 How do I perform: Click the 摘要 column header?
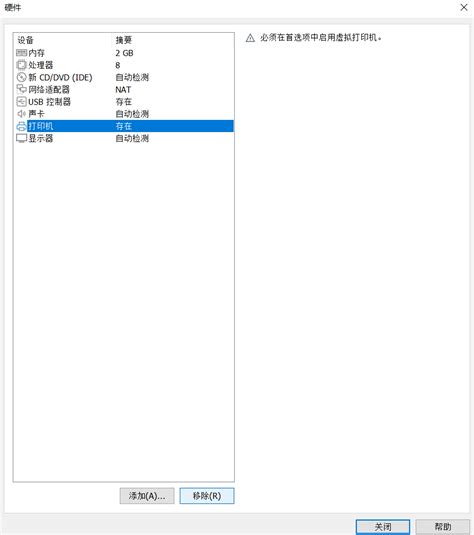124,40
